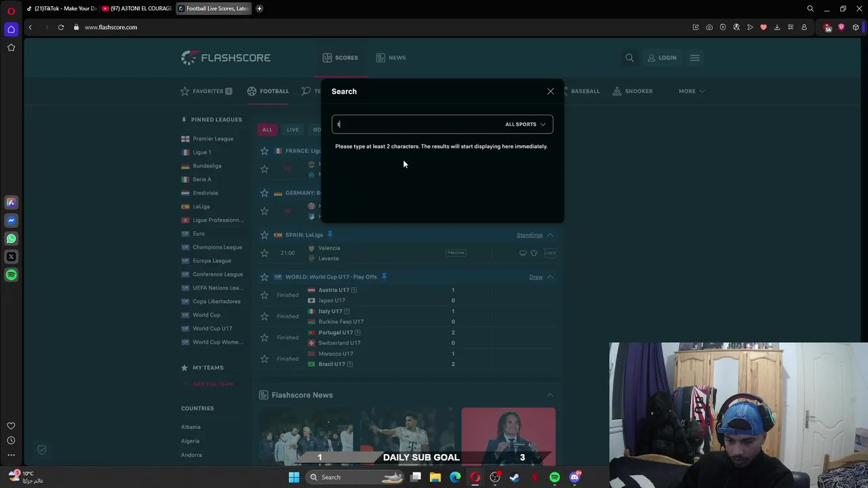The image size is (868, 488).
Task: Open Steam from the Windows taskbar
Action: [515, 477]
